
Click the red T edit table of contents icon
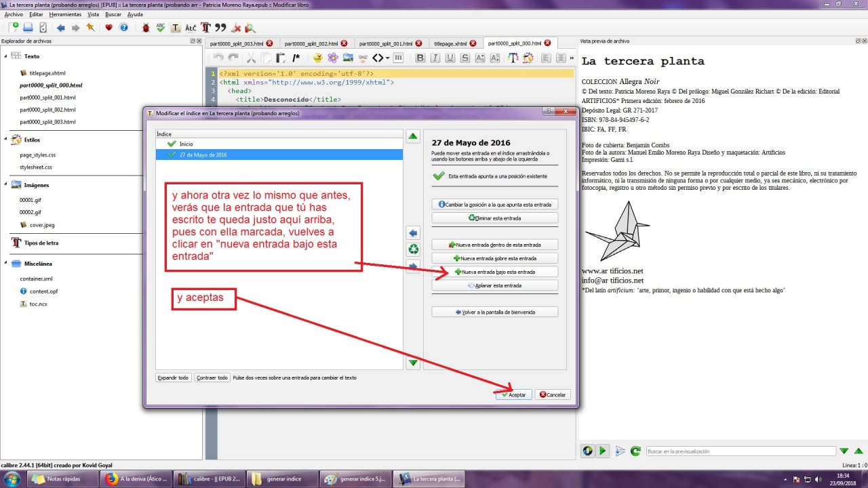205,28
